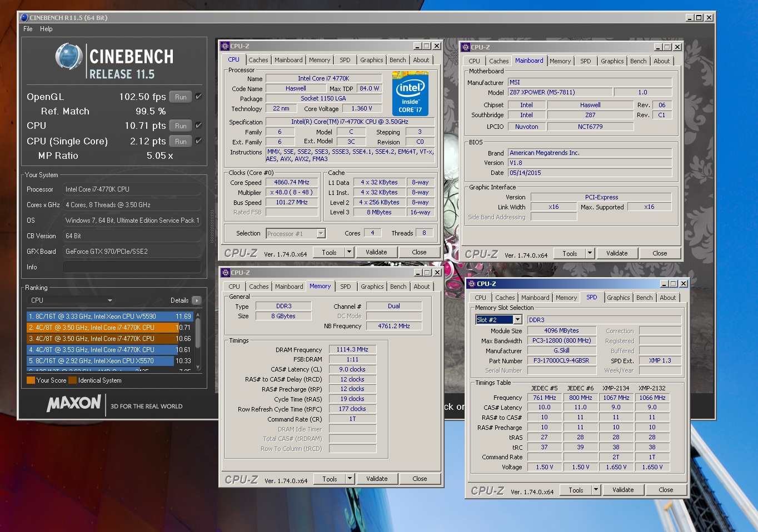Run the CPU benchmark
Image resolution: width=758 pixels, height=532 pixels.
pyautogui.click(x=181, y=126)
